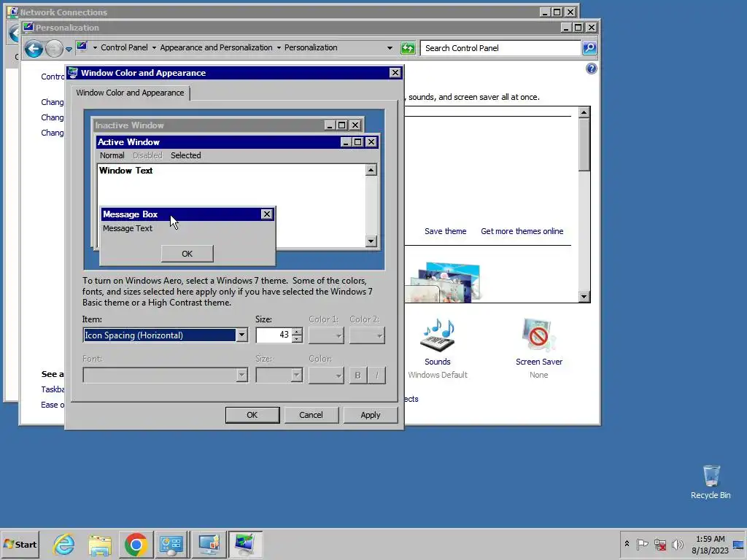Image resolution: width=747 pixels, height=560 pixels.
Task: Click the volume speaker tray icon
Action: (x=677, y=544)
